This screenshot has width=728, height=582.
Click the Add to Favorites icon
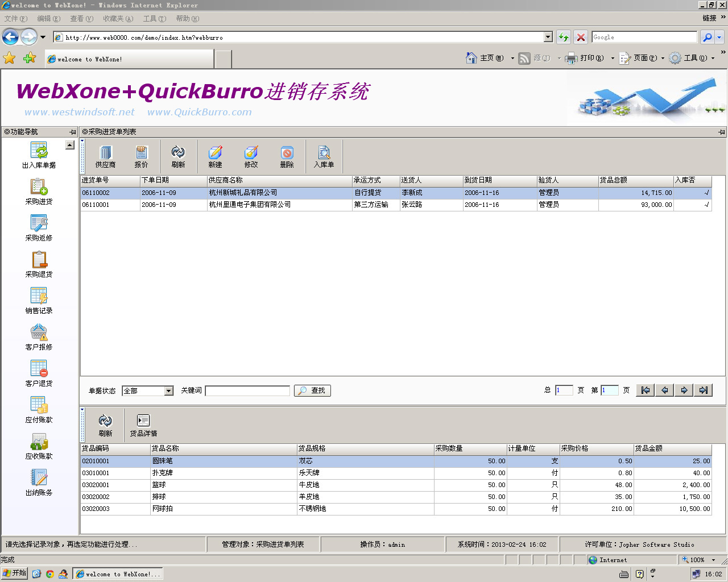(30, 58)
